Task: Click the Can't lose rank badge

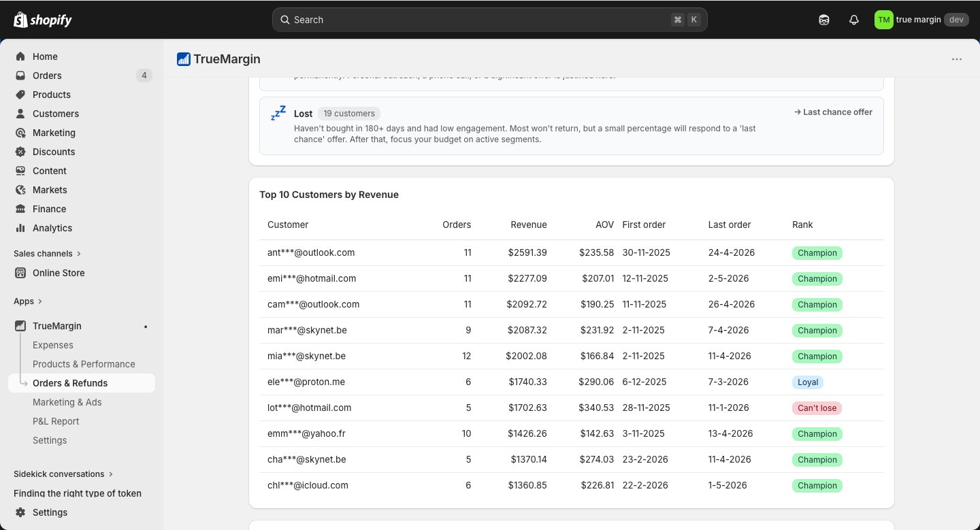Action: tap(817, 408)
